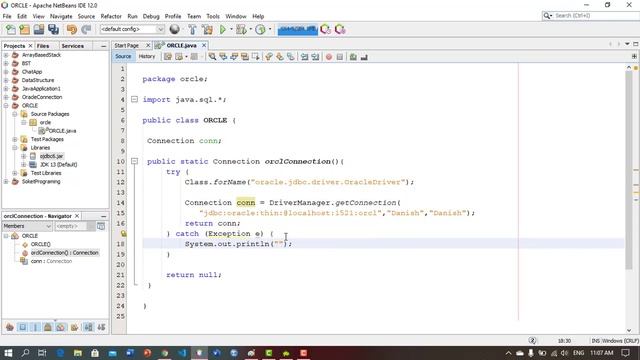The image size is (640, 360).
Task: Select the Source view button
Action: tap(123, 57)
